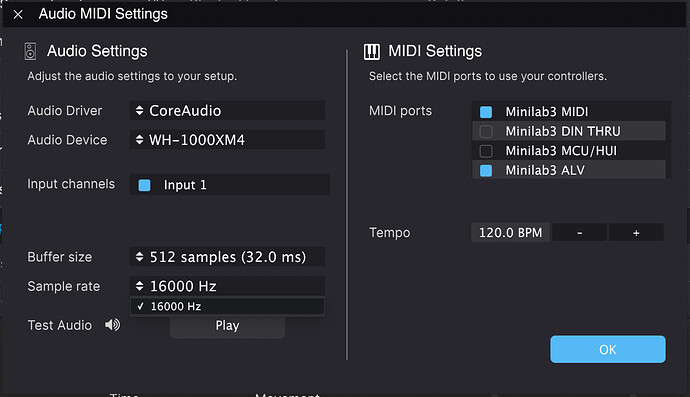The image size is (690, 397).
Task: Click the speaker icon beside Audio Settings
Action: [30, 51]
